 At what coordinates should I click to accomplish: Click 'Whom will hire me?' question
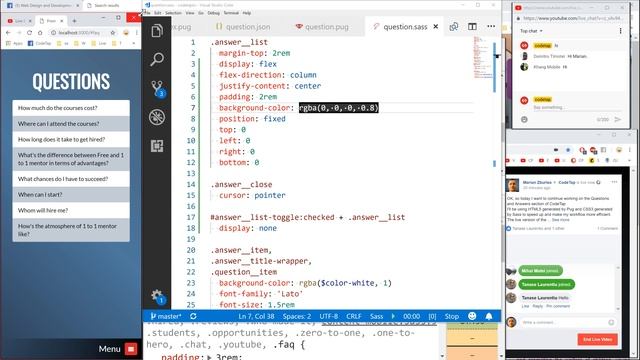(71, 210)
